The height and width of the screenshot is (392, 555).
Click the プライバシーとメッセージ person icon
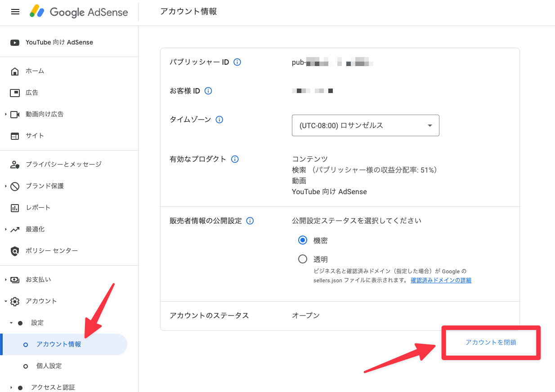[15, 165]
